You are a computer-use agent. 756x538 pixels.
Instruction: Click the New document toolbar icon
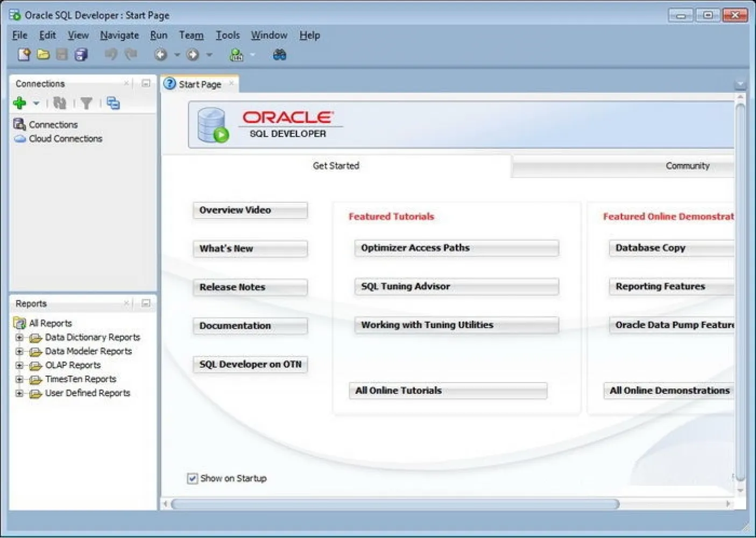pyautogui.click(x=24, y=54)
